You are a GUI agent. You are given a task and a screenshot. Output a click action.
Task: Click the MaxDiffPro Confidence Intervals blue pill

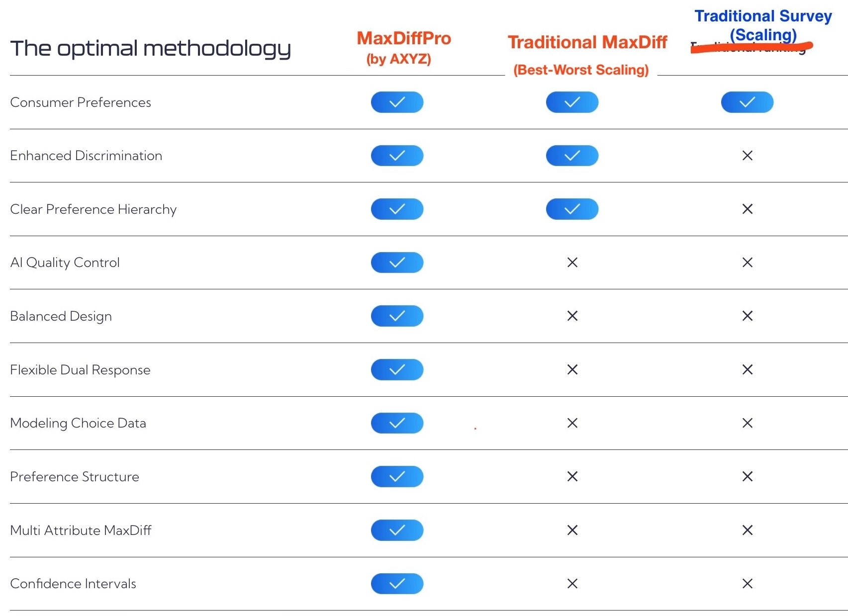397,584
